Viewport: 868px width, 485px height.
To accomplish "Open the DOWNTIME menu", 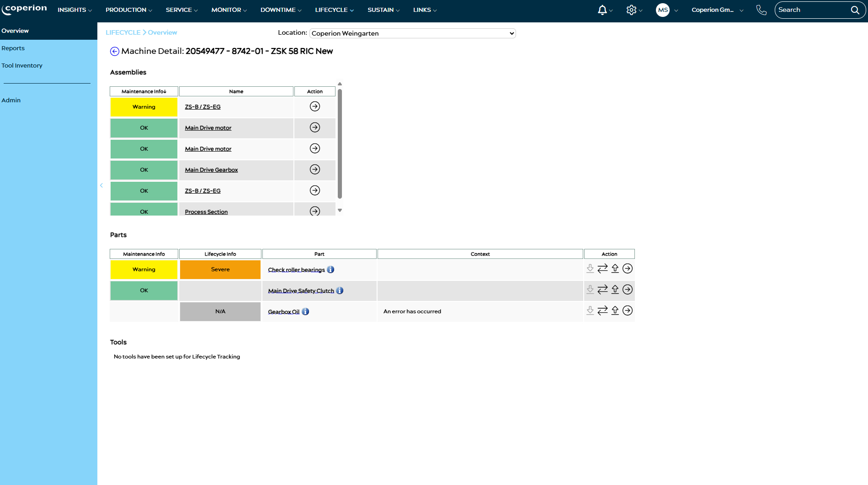I will [x=281, y=10].
